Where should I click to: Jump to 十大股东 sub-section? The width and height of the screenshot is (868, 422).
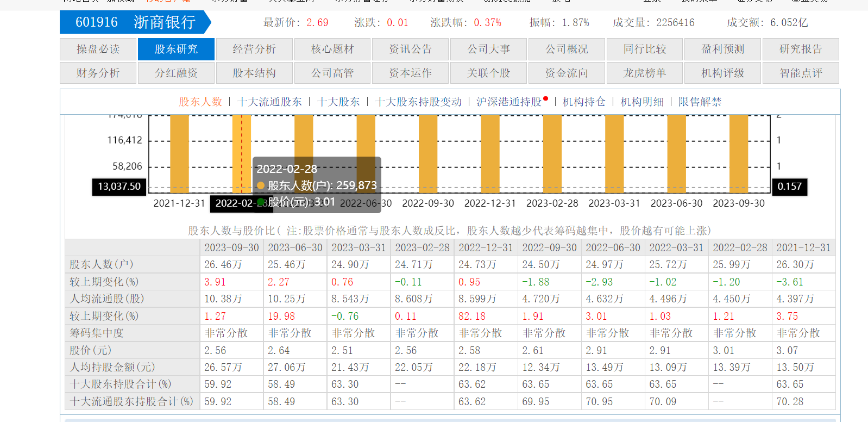pyautogui.click(x=339, y=102)
